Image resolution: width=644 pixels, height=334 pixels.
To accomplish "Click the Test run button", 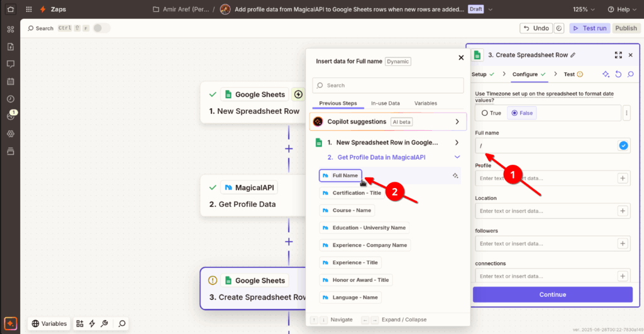I will point(590,28).
